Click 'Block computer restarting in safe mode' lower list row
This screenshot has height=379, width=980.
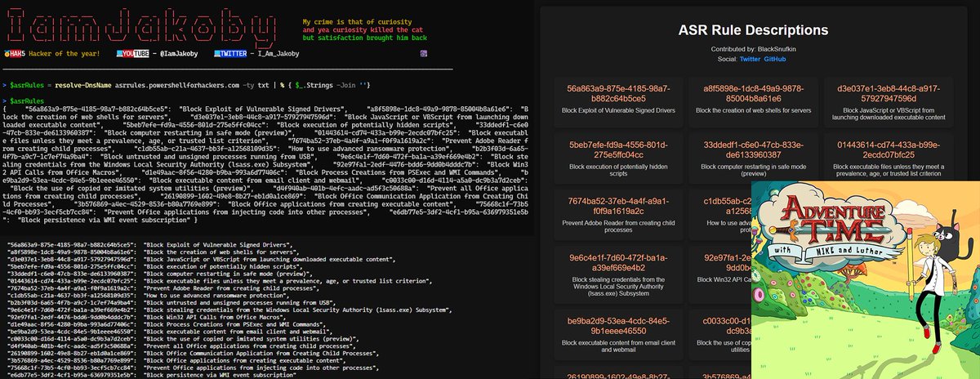(225, 274)
